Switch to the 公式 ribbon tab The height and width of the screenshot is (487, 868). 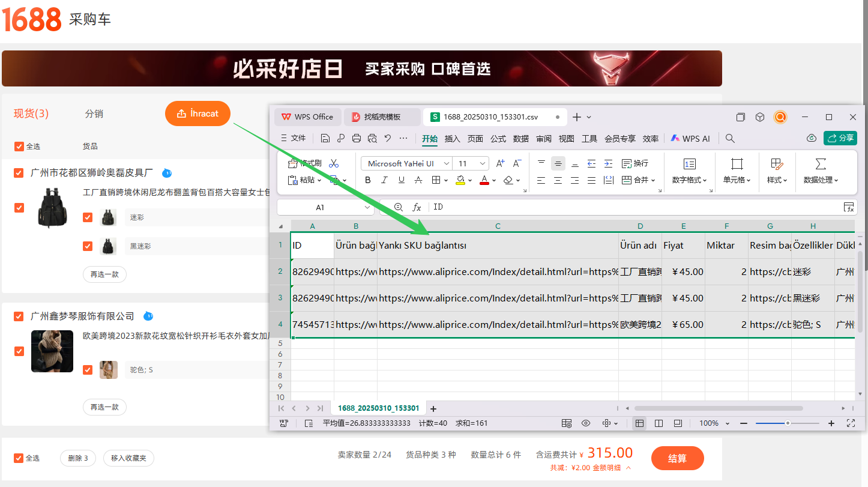[x=498, y=139]
